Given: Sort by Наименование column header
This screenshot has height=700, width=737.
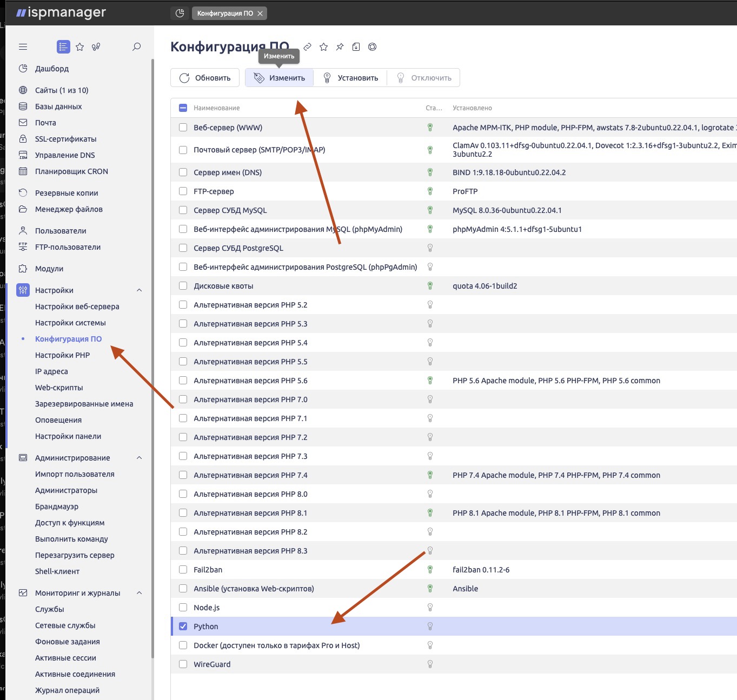Looking at the screenshot, I should [217, 108].
